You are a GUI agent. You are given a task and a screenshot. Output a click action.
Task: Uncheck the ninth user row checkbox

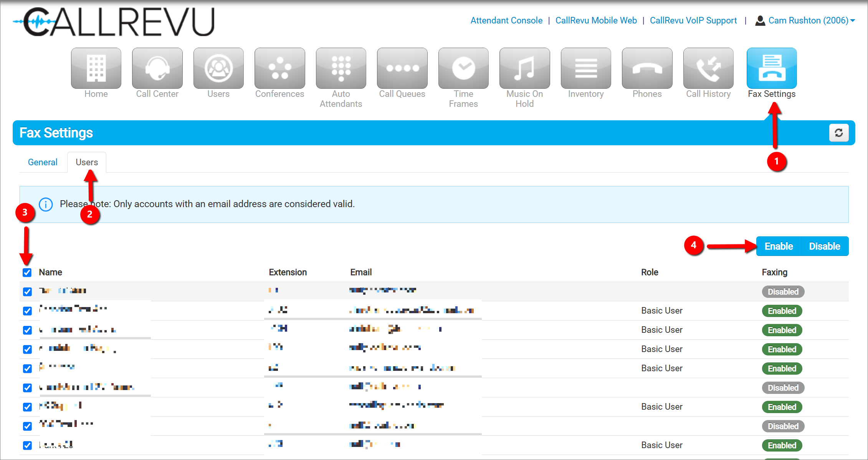point(27,445)
